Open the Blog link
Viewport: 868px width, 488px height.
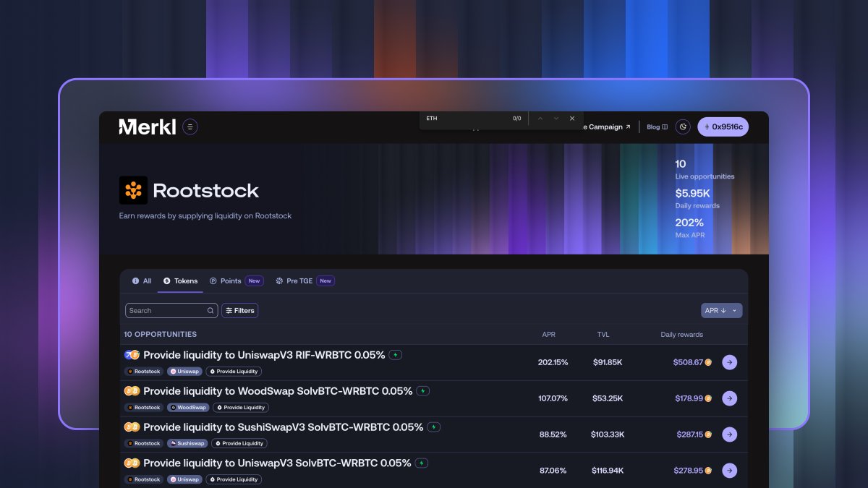[x=657, y=127]
